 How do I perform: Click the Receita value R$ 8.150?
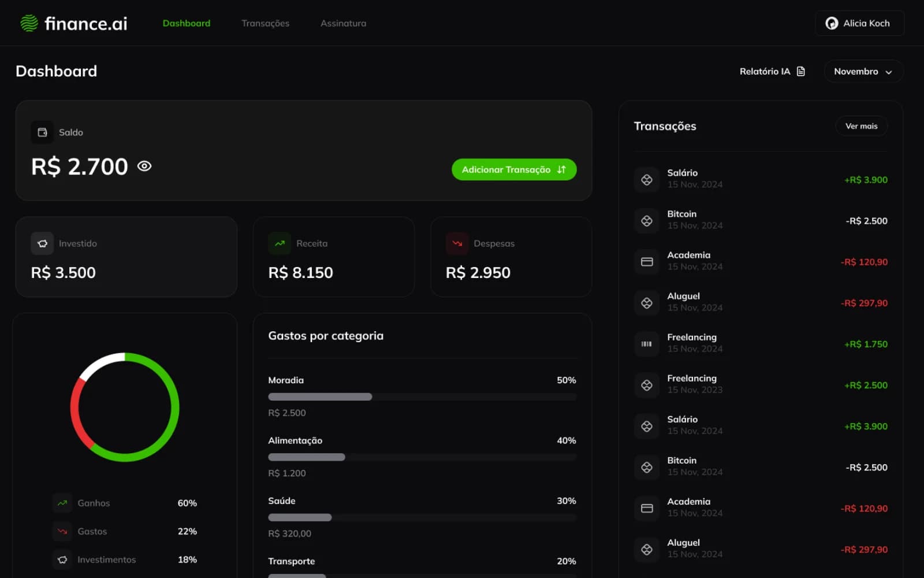301,272
